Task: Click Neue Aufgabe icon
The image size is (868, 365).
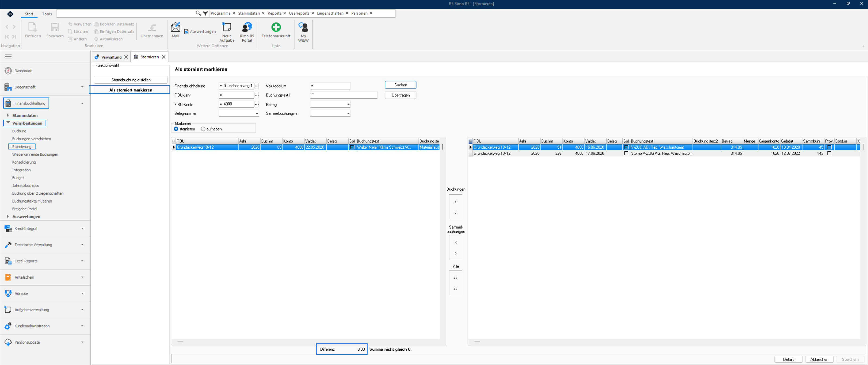Action: point(227,32)
